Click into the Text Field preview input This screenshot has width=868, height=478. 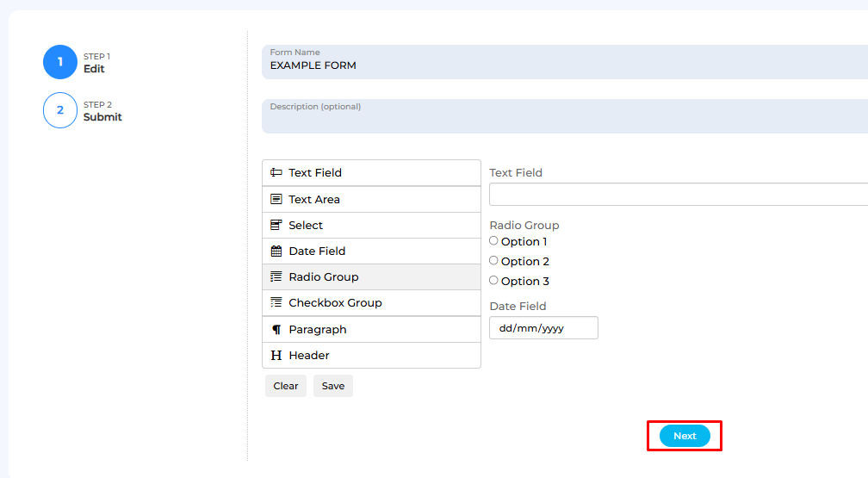click(679, 195)
